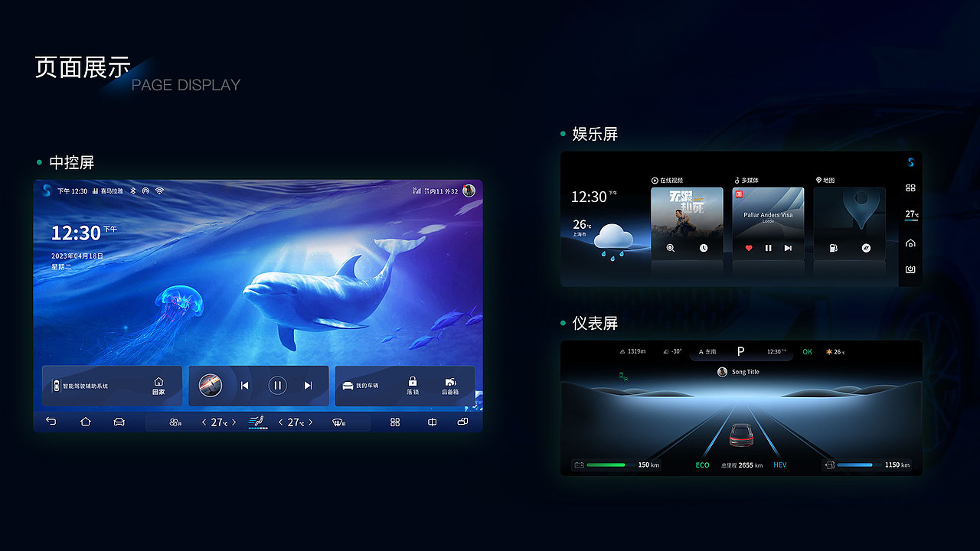980x551 pixels.
Task: Open seat airflow control in climate bar
Action: coord(257,422)
